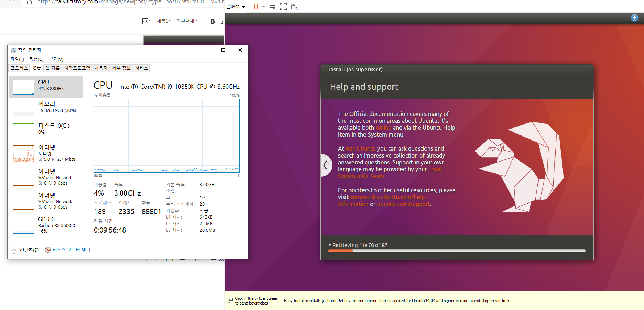This screenshot has height=310, width=644.
Task: Open the 옵션(O) menu in Task Manager
Action: (36, 59)
